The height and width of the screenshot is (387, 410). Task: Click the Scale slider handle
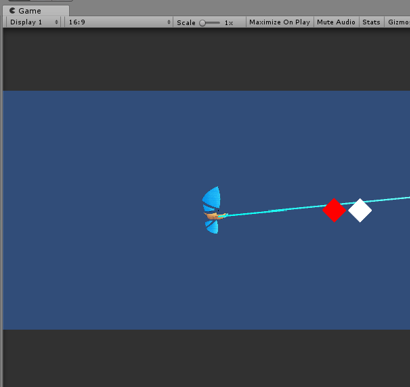click(x=202, y=23)
